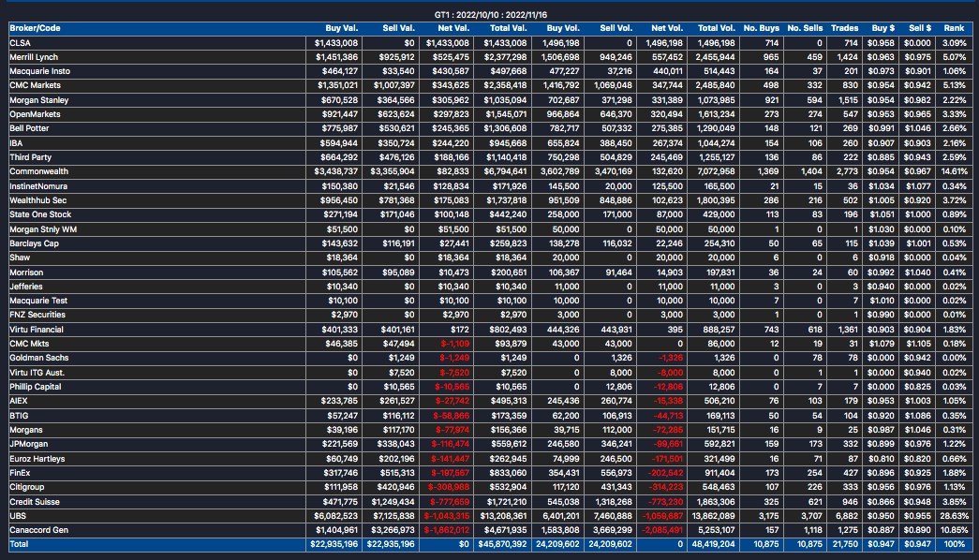Select the CLSA broker row name

click(20, 43)
